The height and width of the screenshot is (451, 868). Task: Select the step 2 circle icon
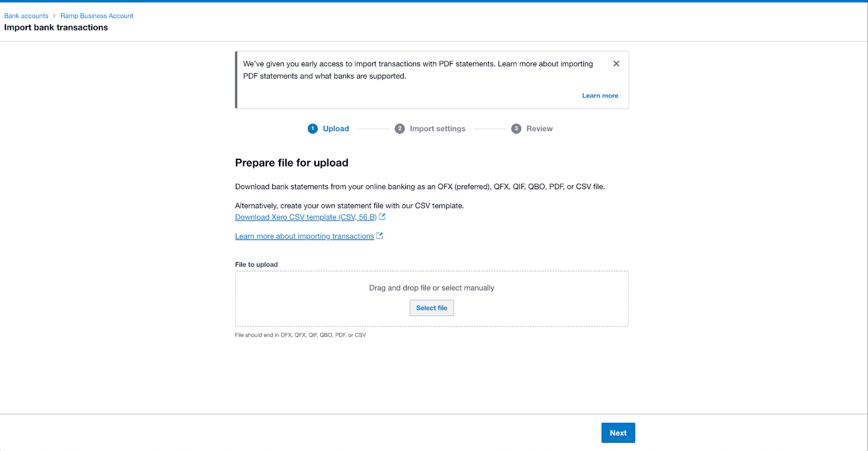(400, 128)
